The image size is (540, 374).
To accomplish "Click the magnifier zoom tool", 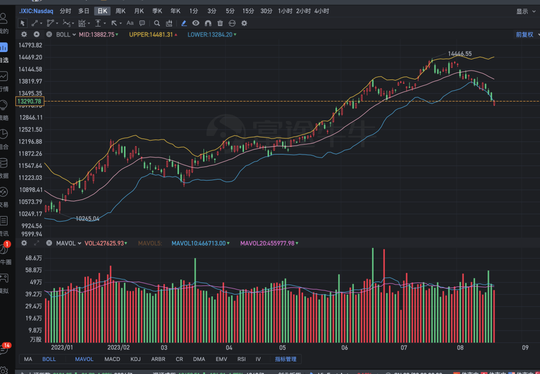I will pyautogui.click(x=157, y=23).
